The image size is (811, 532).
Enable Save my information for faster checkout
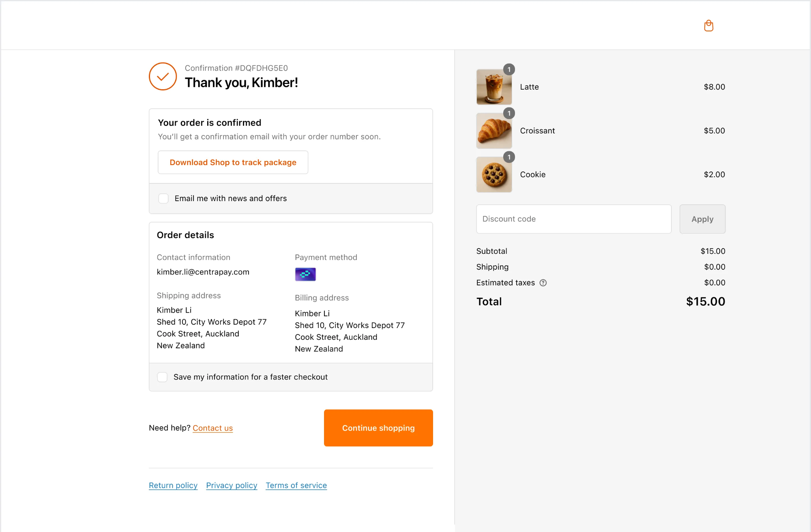pos(162,377)
